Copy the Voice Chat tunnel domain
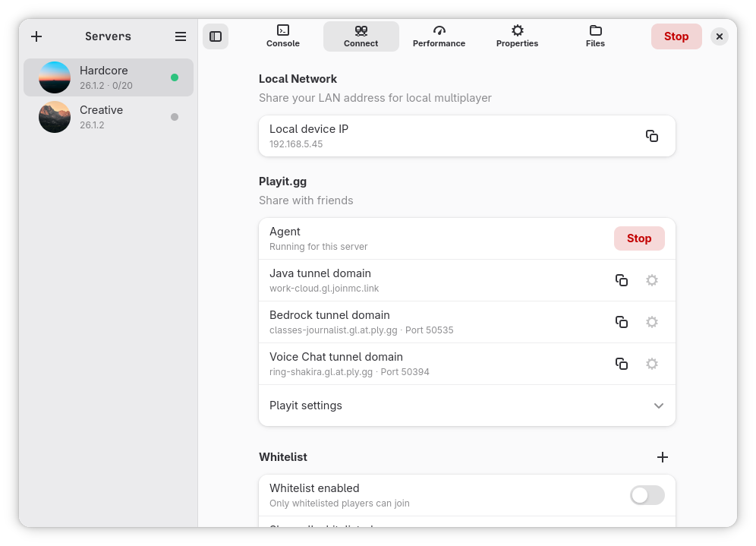Screen dimensions: 756x546 tap(622, 364)
